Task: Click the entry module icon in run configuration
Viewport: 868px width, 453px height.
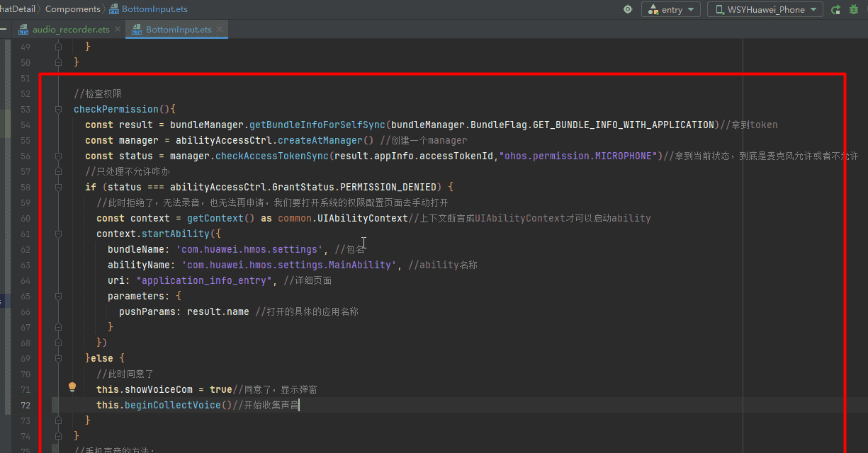Action: click(x=653, y=9)
